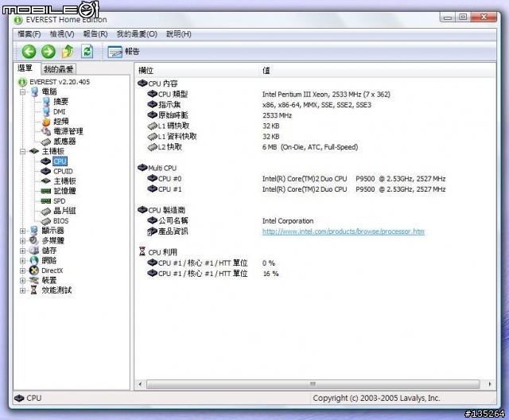Maximize the EVEREST window

[463, 17]
